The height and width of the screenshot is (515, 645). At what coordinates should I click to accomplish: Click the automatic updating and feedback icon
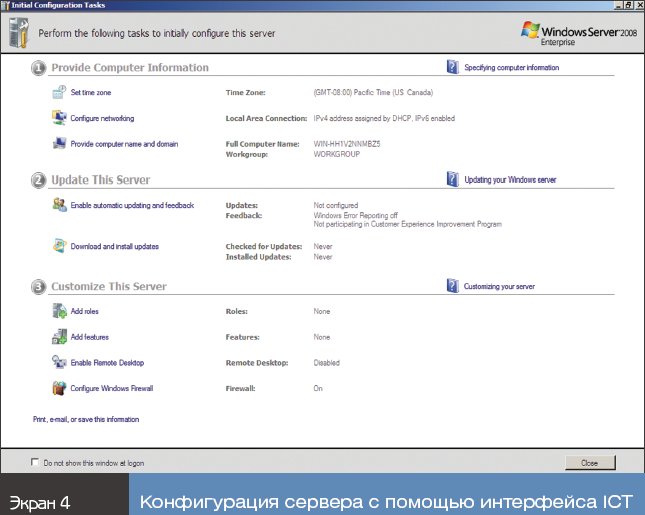(59, 205)
